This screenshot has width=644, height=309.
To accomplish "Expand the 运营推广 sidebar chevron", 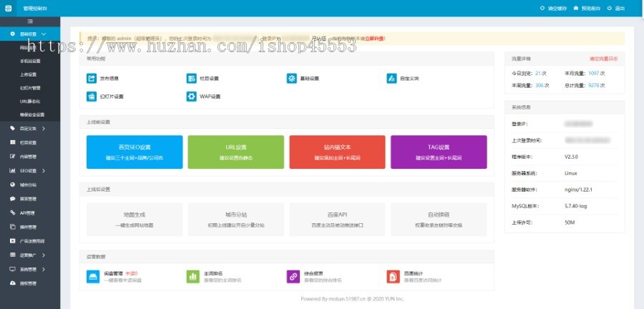I will (44, 255).
